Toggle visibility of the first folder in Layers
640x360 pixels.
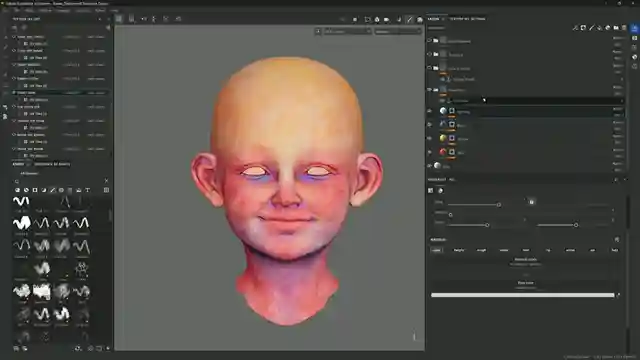click(x=429, y=41)
